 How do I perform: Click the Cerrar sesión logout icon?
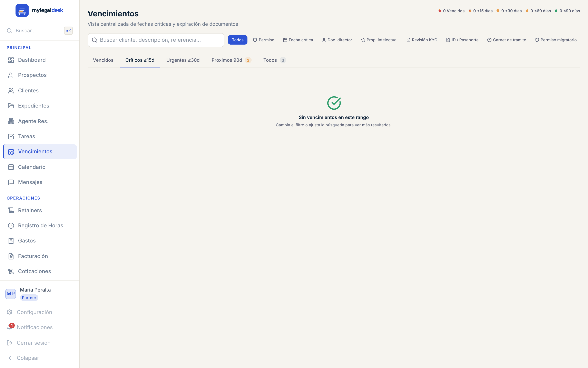10,343
